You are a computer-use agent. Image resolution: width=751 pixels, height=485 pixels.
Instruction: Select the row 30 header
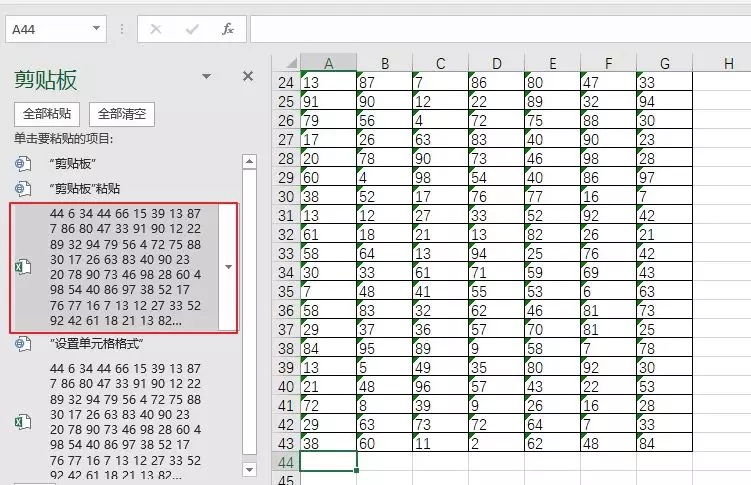286,197
